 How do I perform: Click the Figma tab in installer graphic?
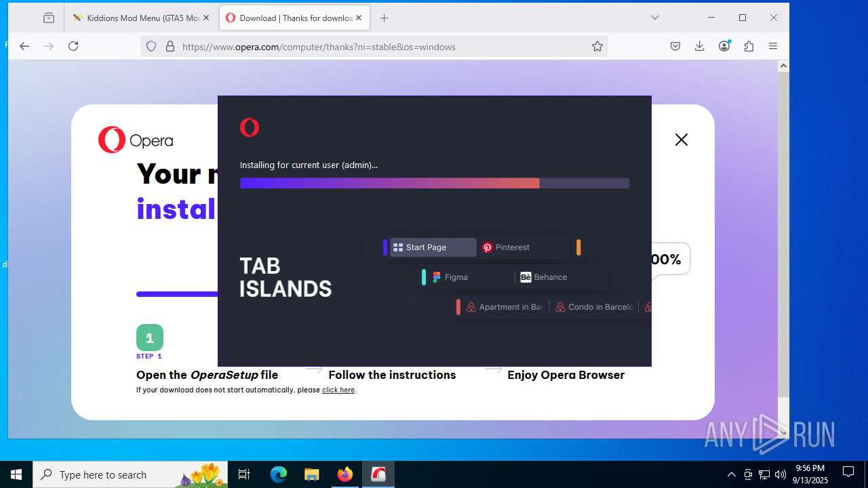pyautogui.click(x=467, y=277)
